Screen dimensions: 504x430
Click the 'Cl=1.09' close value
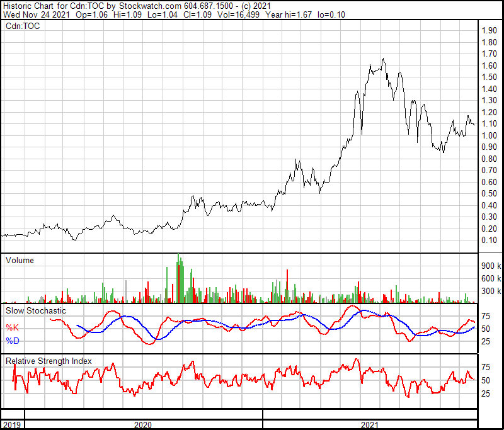197,14
